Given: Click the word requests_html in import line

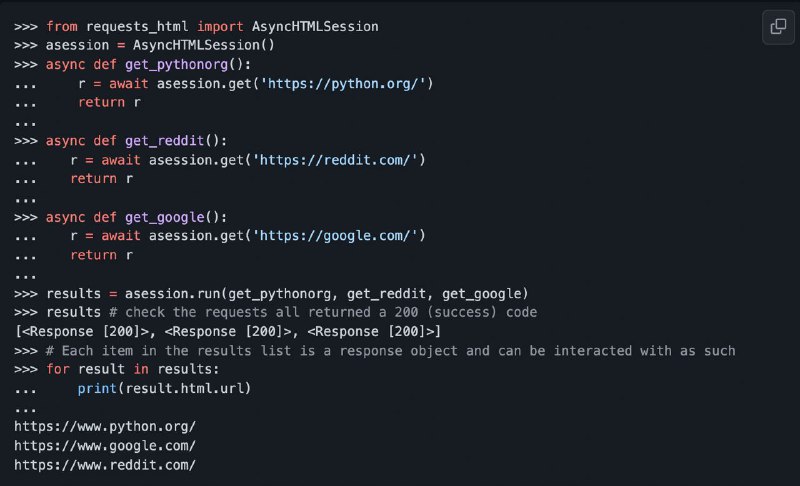Looking at the screenshot, I should (x=137, y=27).
